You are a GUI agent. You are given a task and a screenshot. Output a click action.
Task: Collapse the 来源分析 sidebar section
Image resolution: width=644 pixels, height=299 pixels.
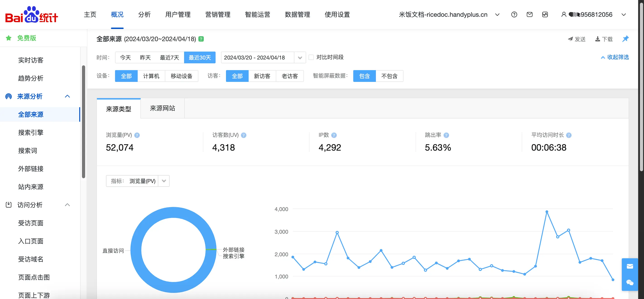click(x=67, y=96)
